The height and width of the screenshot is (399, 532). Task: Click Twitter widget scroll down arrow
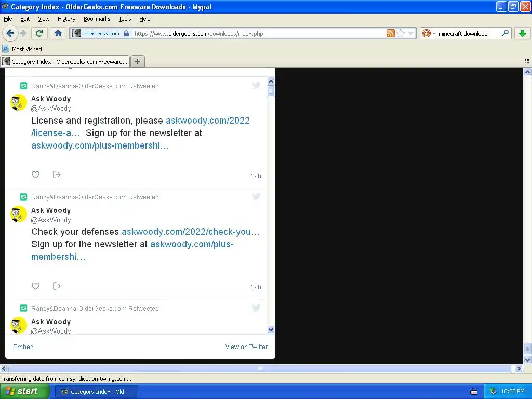point(271,329)
